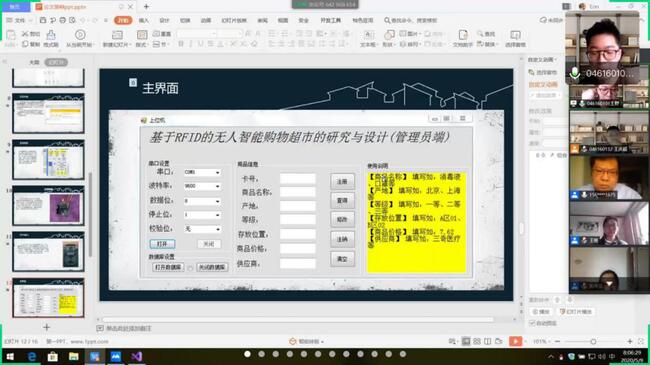Viewport: 650px width, 365px height.
Task: Toggle Bold formatting
Action: [x=181, y=44]
